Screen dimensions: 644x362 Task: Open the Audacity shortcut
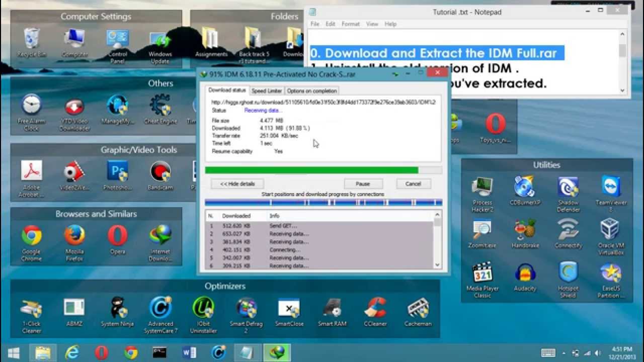pos(525,277)
